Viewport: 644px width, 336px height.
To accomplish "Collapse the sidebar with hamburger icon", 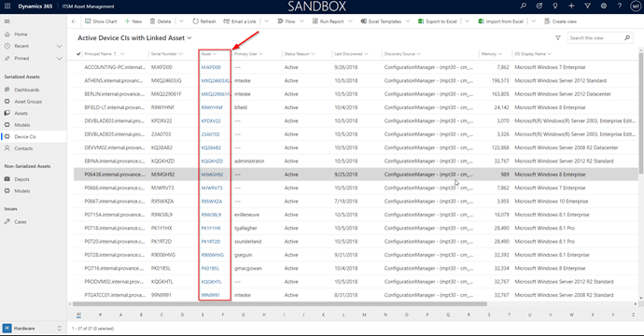I will click(x=7, y=21).
